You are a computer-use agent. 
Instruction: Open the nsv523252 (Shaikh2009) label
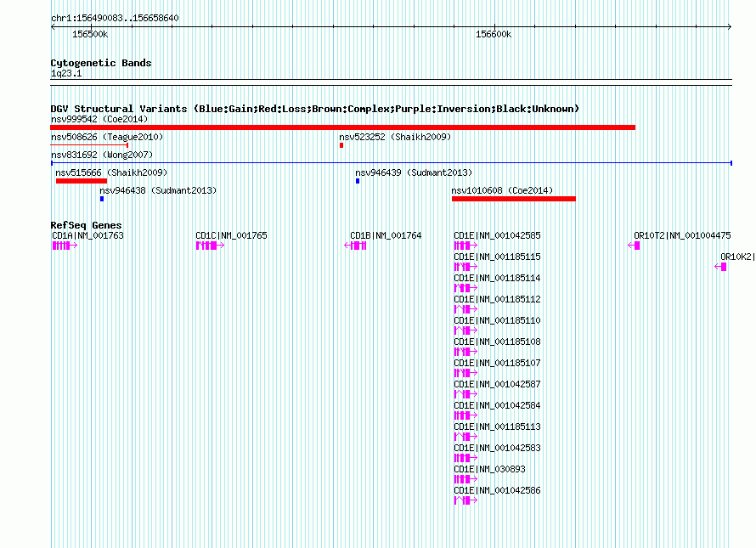click(x=395, y=137)
